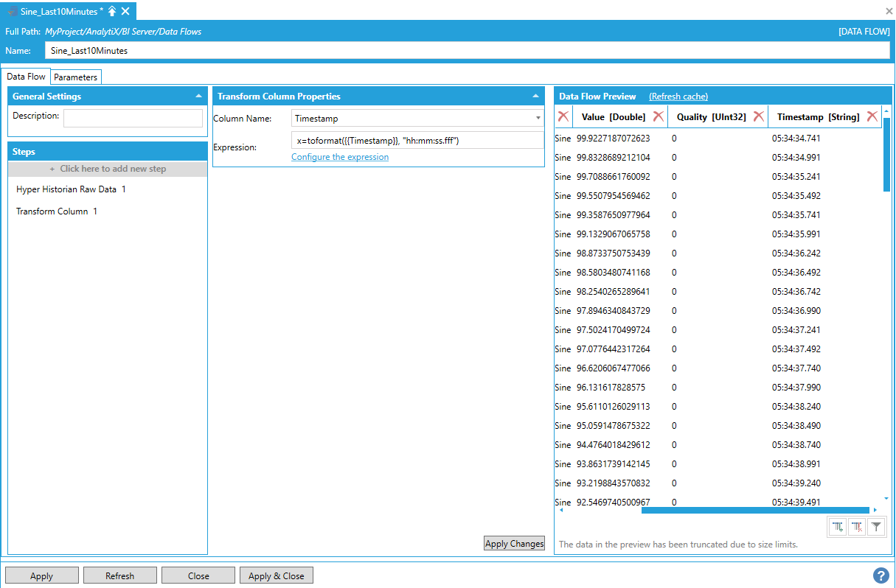Viewport: 896px width, 588px height.
Task: Remove the Timestamp [String] column
Action: pos(872,116)
